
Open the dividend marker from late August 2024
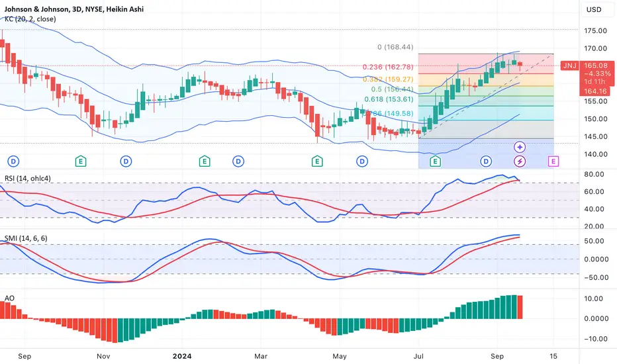click(x=486, y=161)
